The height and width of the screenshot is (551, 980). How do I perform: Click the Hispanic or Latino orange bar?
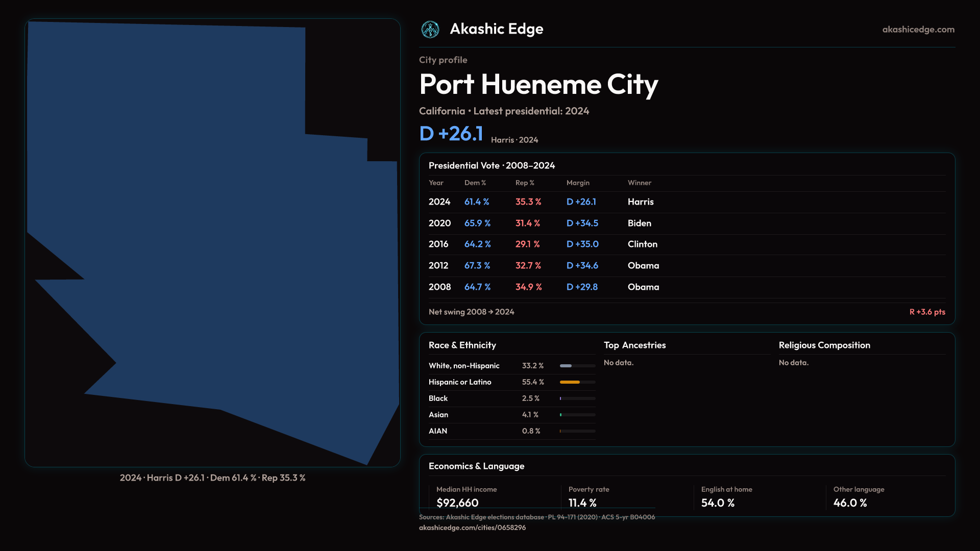click(570, 382)
